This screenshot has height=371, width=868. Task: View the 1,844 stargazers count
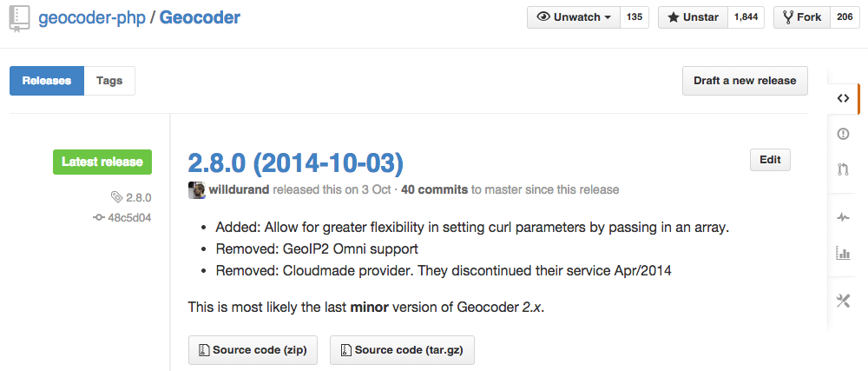[746, 17]
